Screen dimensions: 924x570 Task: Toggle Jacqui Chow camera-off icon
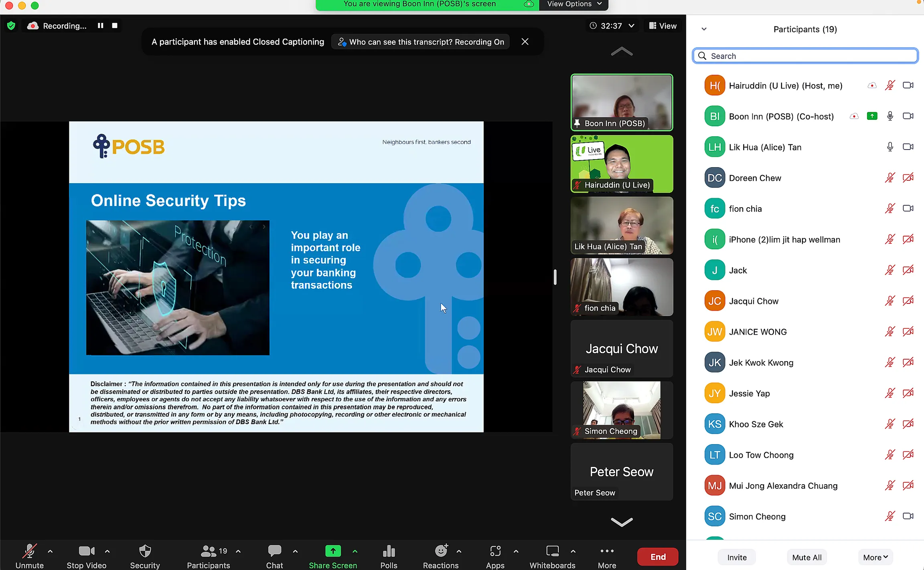tap(908, 301)
